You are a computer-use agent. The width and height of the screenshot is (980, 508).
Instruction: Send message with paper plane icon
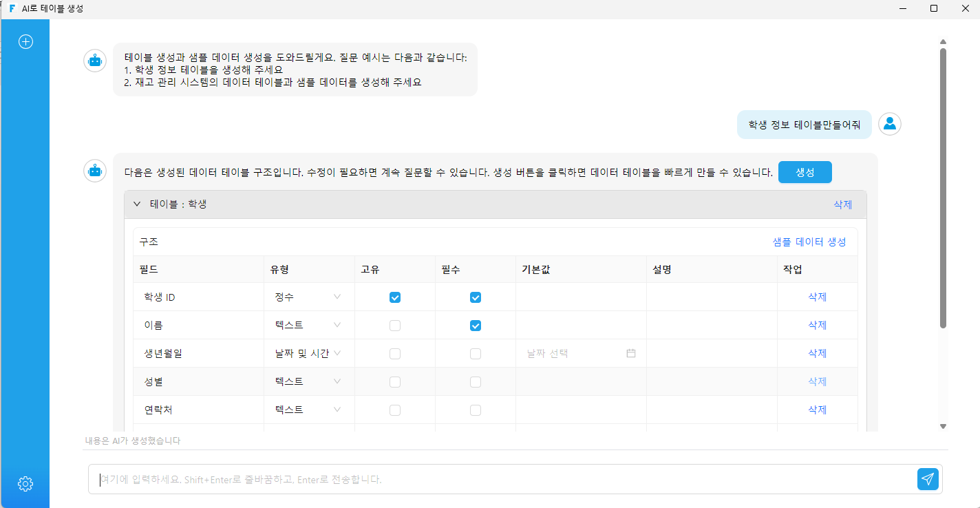(x=928, y=479)
